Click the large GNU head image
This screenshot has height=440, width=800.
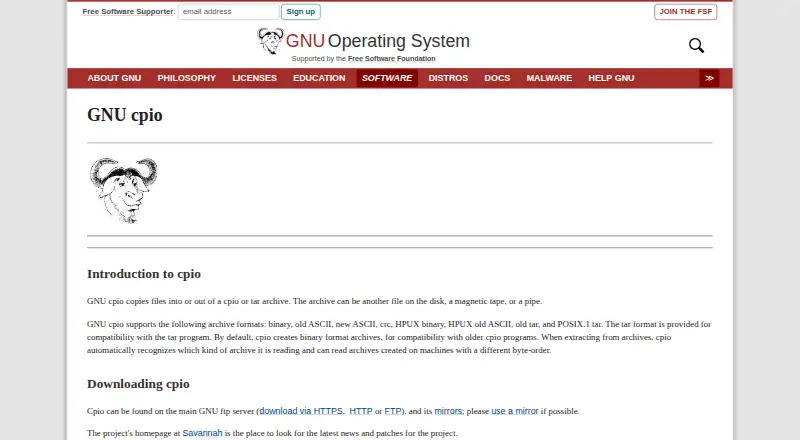[123, 190]
